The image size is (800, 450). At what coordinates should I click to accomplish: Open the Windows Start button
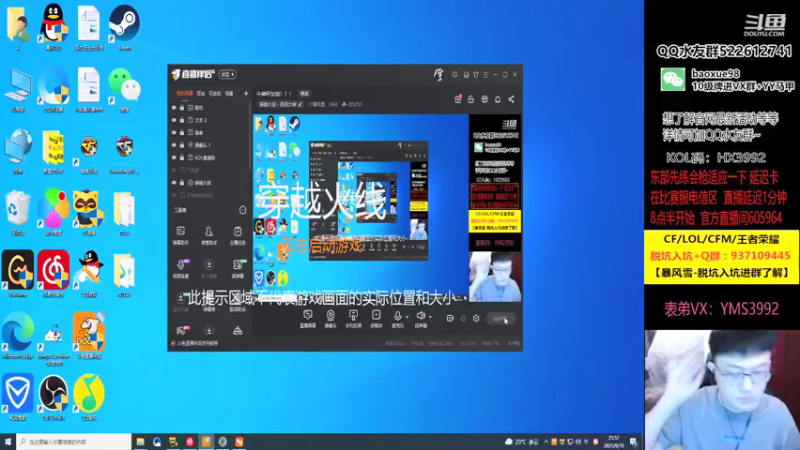8,442
